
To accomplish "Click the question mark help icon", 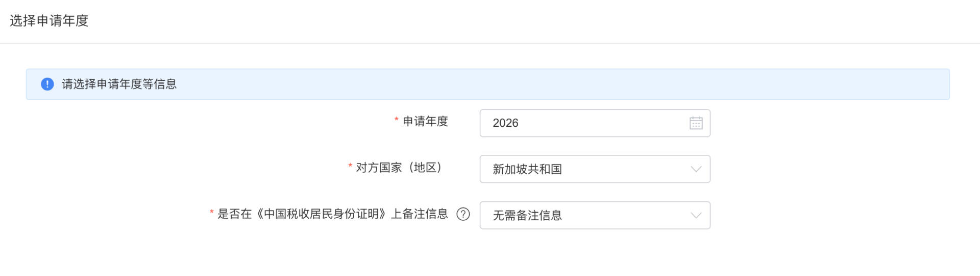I will click(x=463, y=214).
